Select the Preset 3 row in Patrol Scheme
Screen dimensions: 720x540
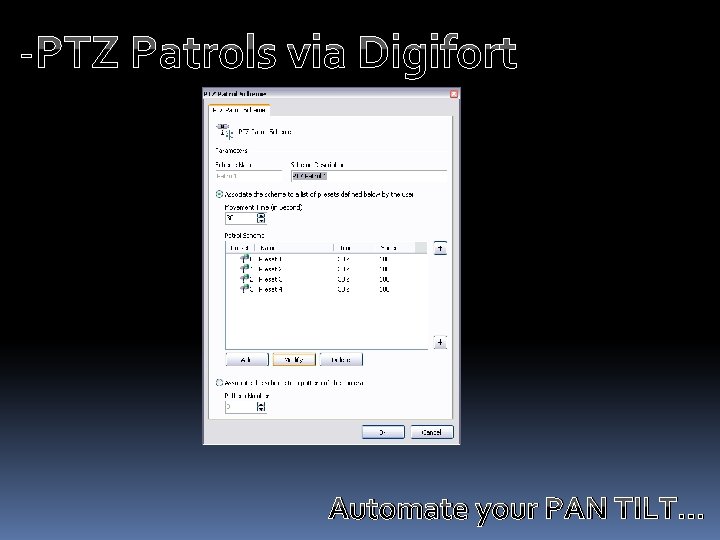(326, 279)
